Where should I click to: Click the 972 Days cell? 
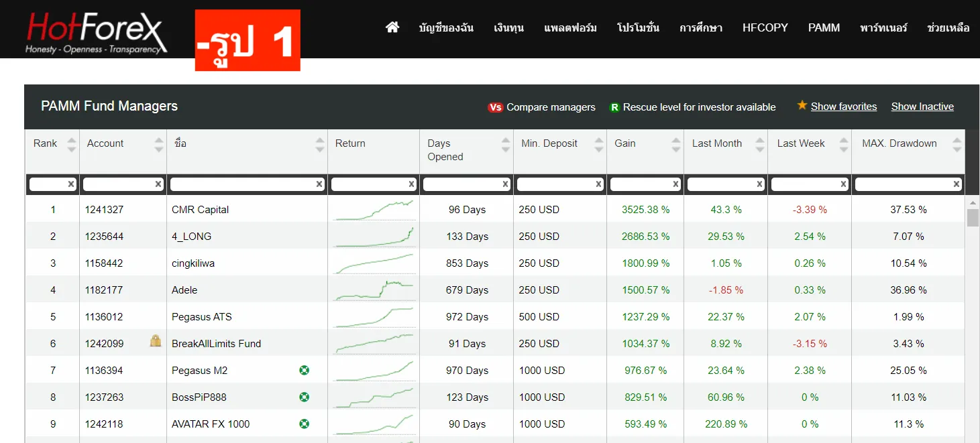pos(467,317)
